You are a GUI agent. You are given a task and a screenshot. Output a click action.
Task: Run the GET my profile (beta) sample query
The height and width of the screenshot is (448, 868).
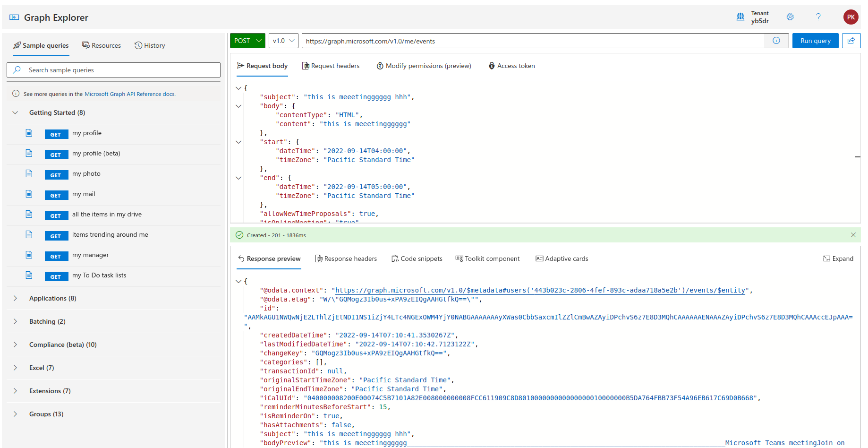point(113,154)
